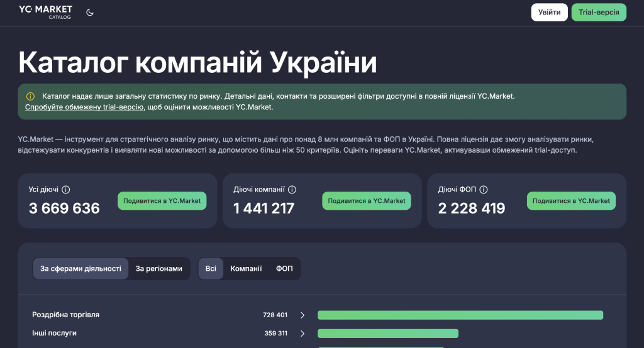The image size is (644, 348).
Task: Click the Роздрібна торгівля green bar
Action: point(460,315)
